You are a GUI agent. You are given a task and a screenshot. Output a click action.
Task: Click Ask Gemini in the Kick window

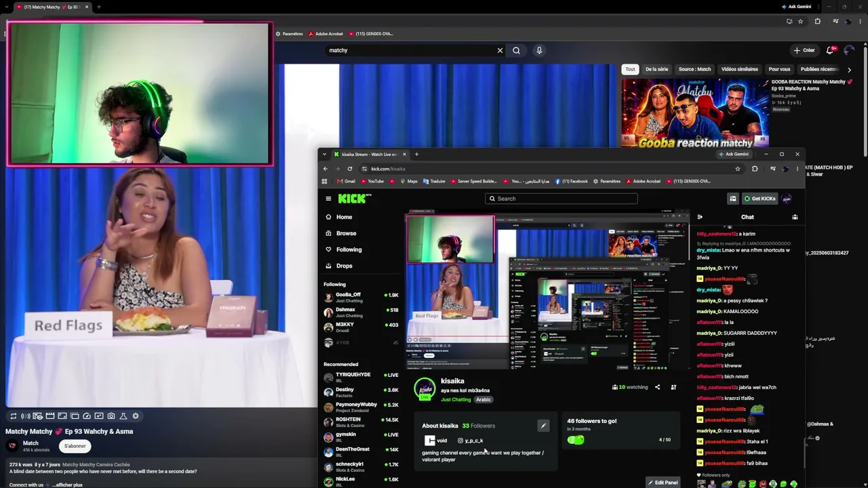click(734, 154)
